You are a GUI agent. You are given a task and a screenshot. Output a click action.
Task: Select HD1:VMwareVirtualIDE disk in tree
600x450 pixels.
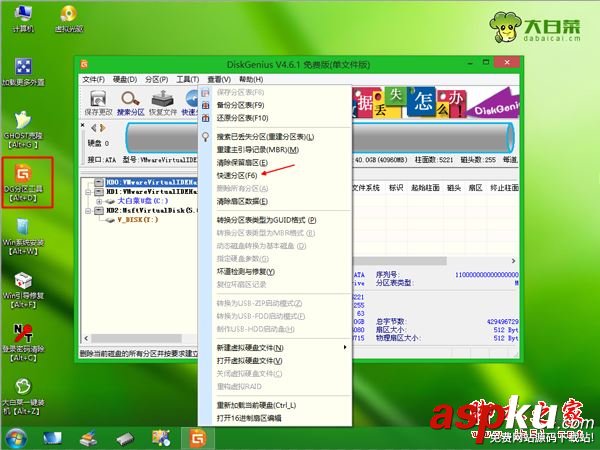pyautogui.click(x=152, y=191)
